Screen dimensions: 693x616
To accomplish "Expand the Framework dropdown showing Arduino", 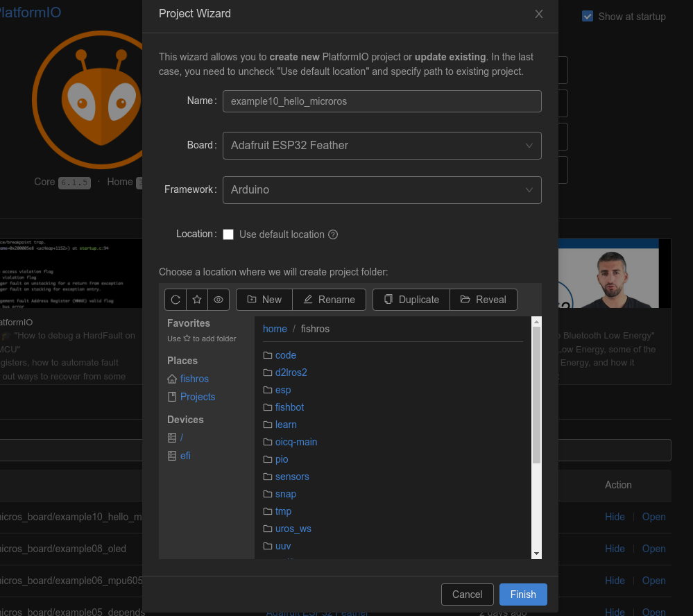I will (x=382, y=190).
